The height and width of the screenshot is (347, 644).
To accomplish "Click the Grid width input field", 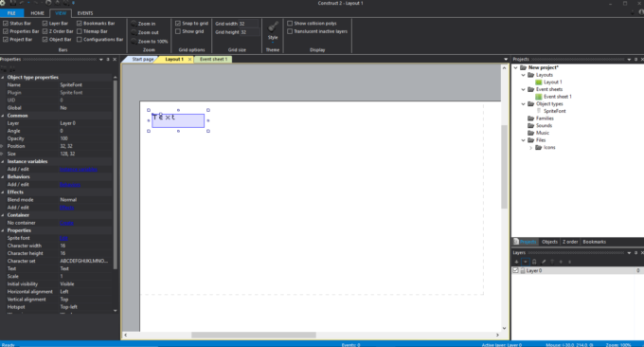I will coord(248,24).
